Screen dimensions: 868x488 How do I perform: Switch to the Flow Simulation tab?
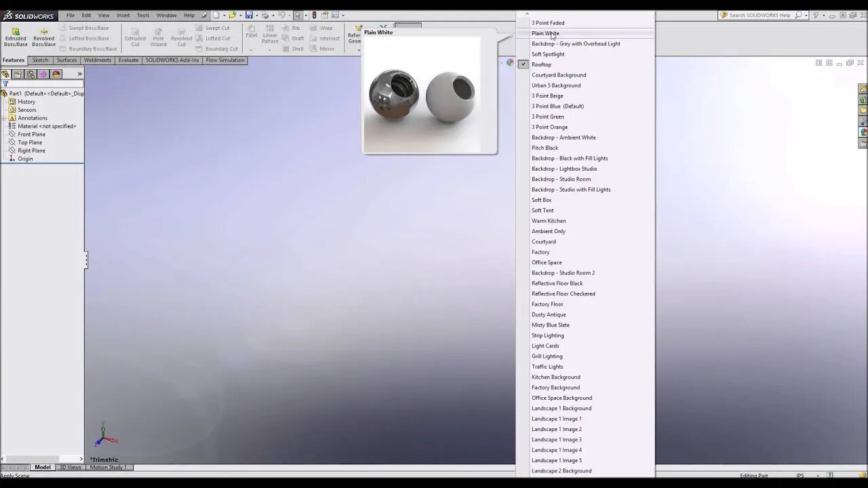tap(225, 60)
